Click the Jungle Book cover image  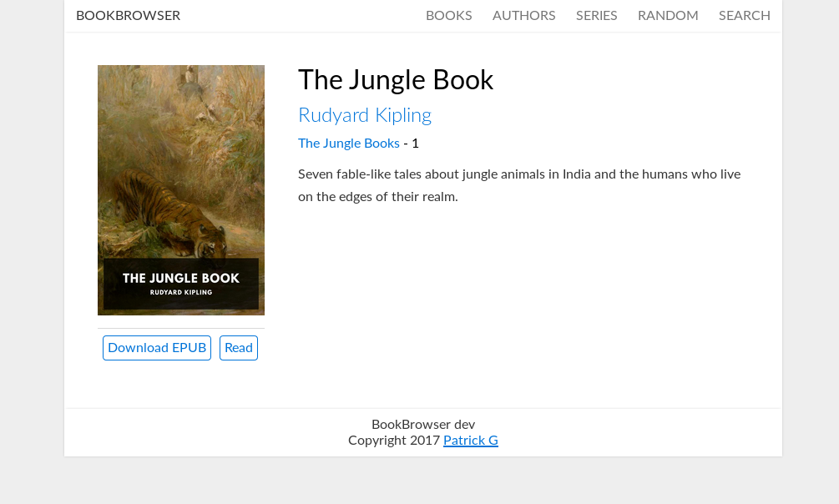(x=181, y=190)
